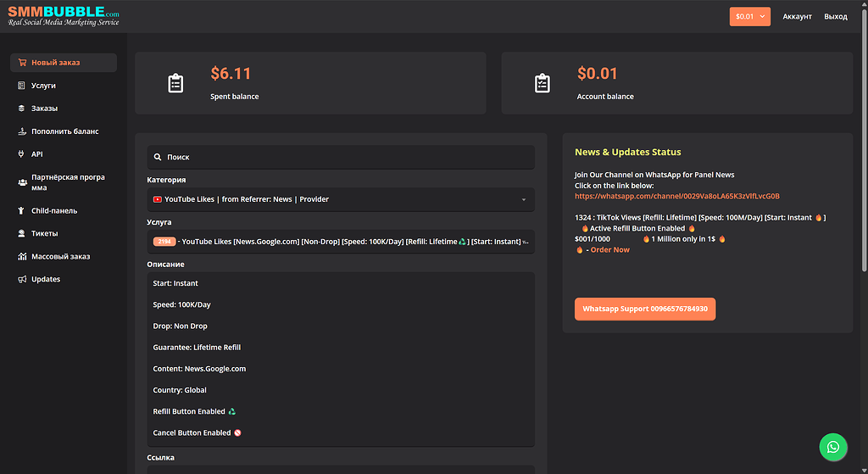Click the search magnifier icon
This screenshot has height=474, width=868.
158,157
